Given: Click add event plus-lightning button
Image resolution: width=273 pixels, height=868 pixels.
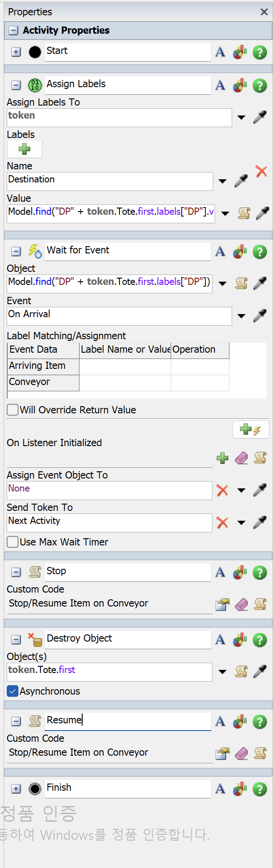Looking at the screenshot, I should [x=251, y=430].
